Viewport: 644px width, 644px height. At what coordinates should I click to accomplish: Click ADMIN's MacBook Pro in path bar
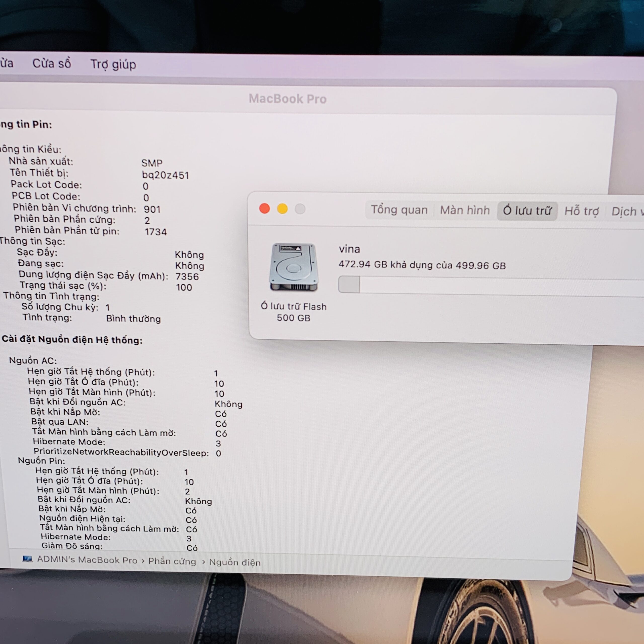tap(87, 560)
